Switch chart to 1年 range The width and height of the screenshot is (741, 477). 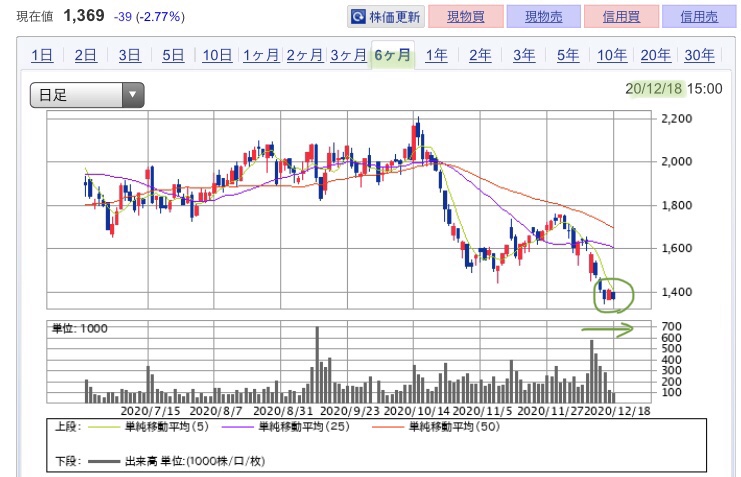click(x=436, y=55)
